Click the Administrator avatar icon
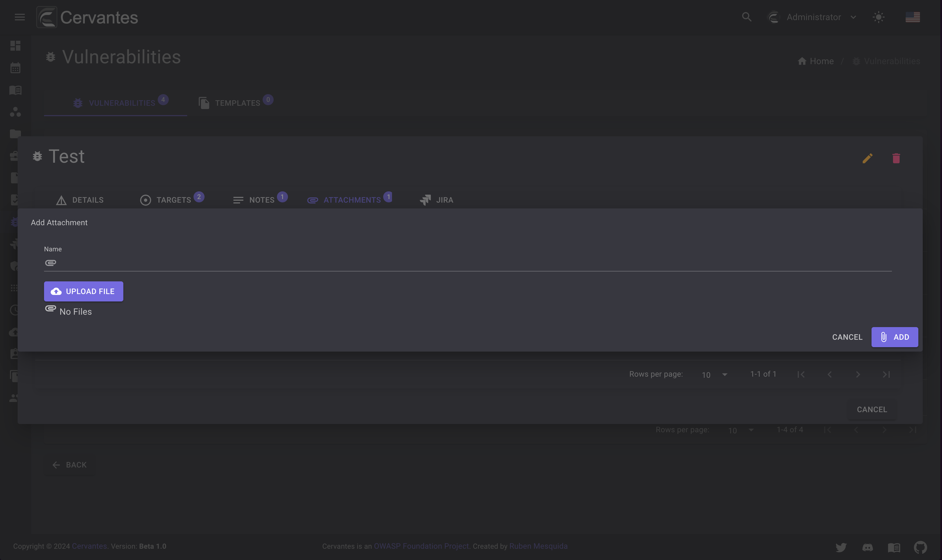Viewport: 942px width, 560px height. tap(773, 17)
